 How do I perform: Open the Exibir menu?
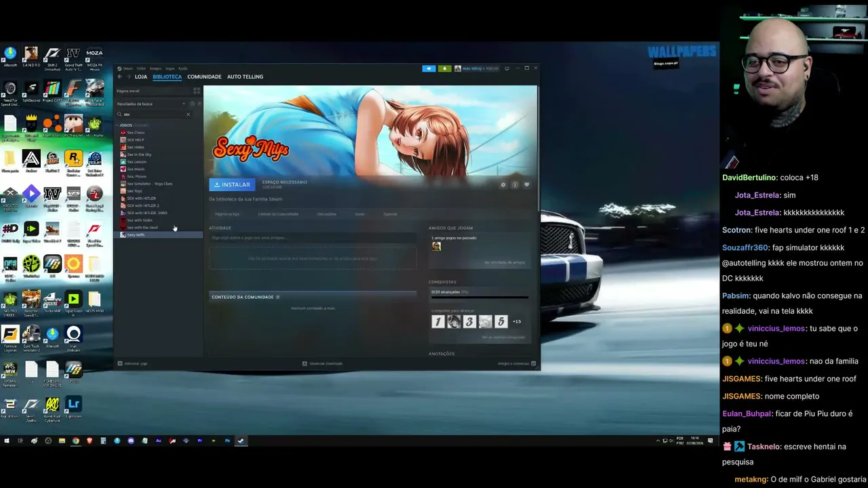pos(141,68)
